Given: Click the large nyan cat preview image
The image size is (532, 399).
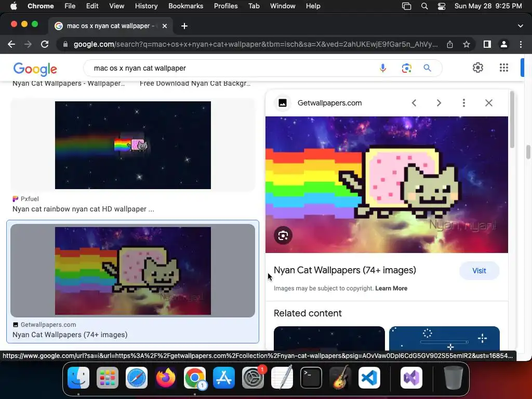Looking at the screenshot, I should 387,184.
